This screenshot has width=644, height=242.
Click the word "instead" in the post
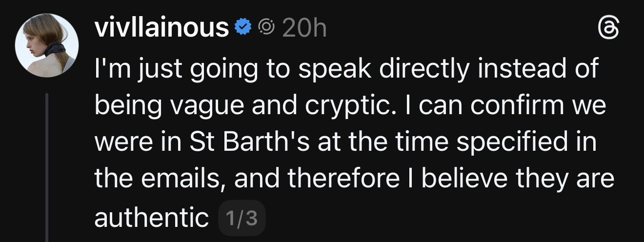click(515, 70)
